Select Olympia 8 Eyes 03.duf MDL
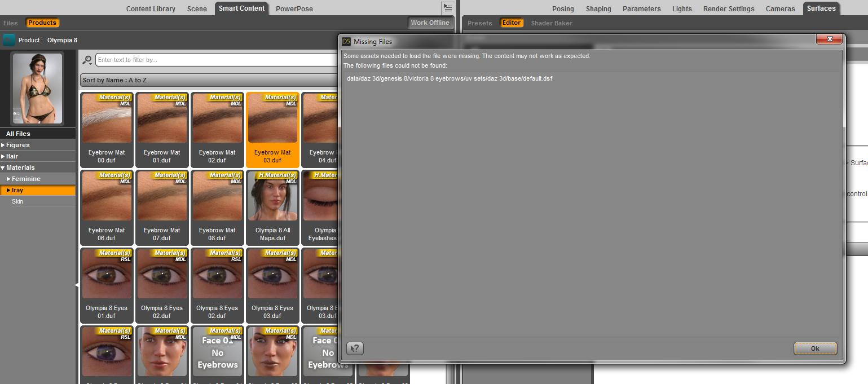 tap(272, 285)
